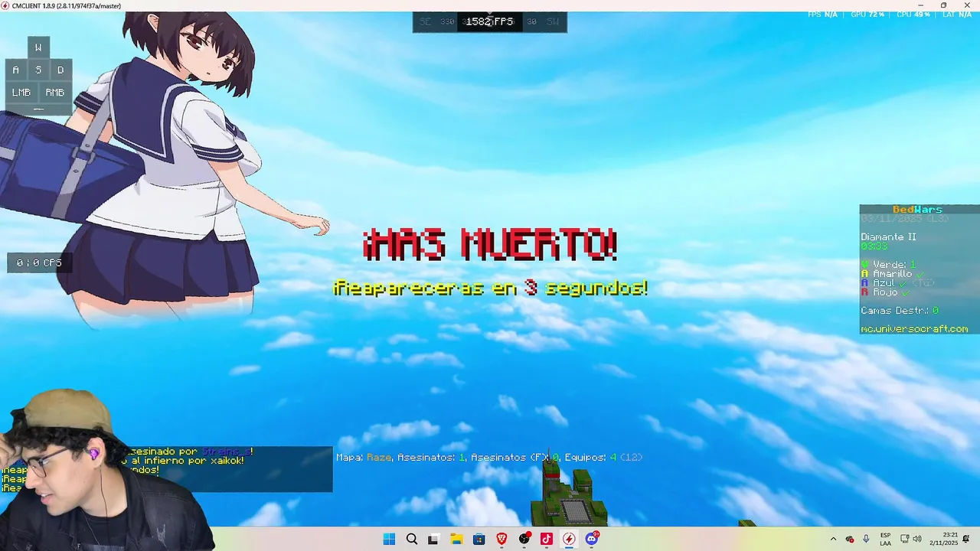Launch File Explorer from the taskbar
The width and height of the screenshot is (980, 551).
[456, 539]
